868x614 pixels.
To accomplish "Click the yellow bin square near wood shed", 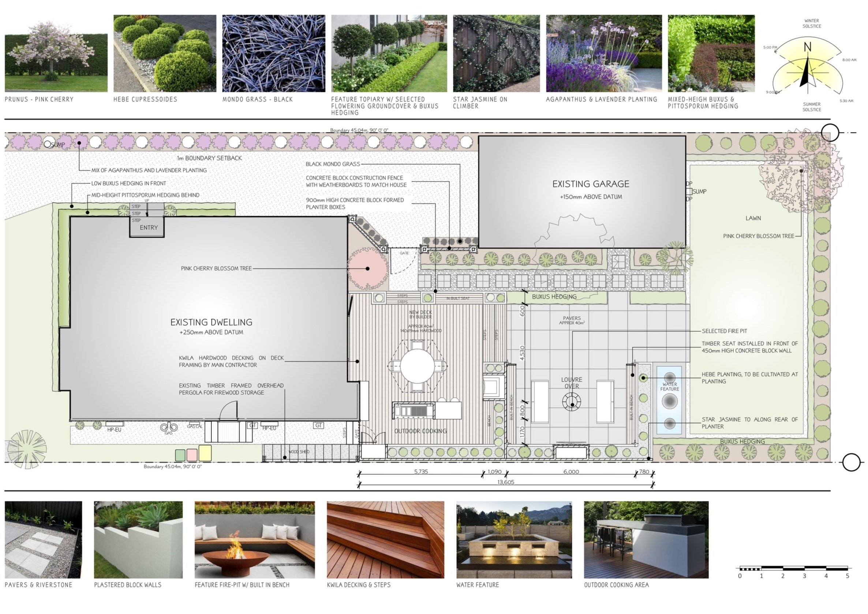I will (x=205, y=453).
